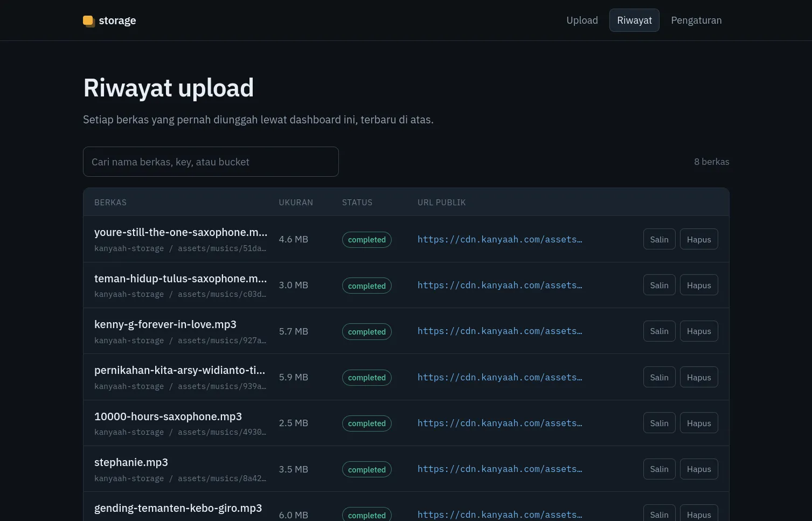Screen dimensions: 812x521
Task: Open public URL of youre-still-the-one-saxophone file
Action: point(499,239)
